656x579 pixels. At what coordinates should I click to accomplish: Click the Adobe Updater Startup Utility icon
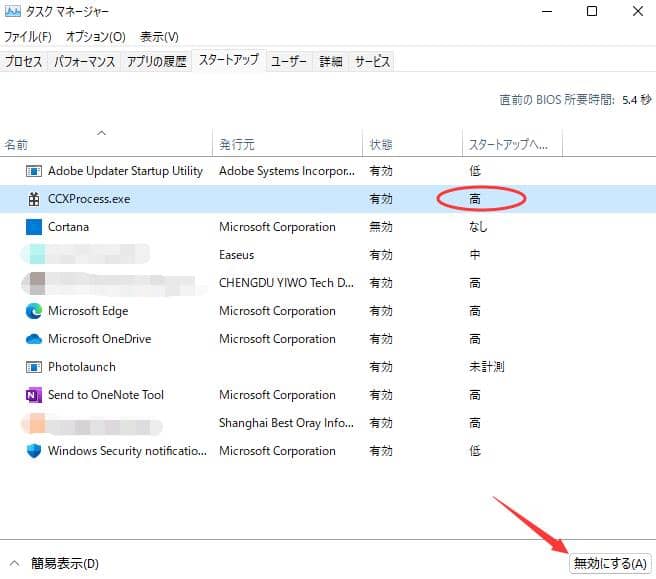(33, 171)
